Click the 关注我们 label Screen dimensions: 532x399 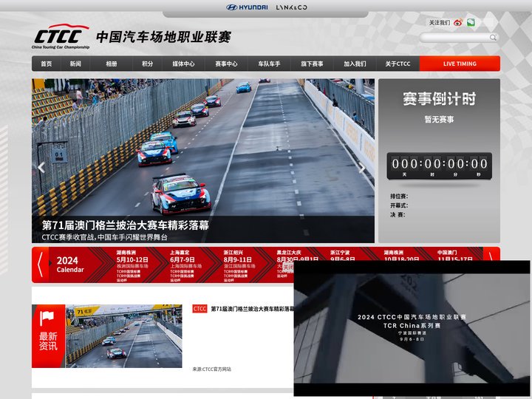click(x=440, y=23)
